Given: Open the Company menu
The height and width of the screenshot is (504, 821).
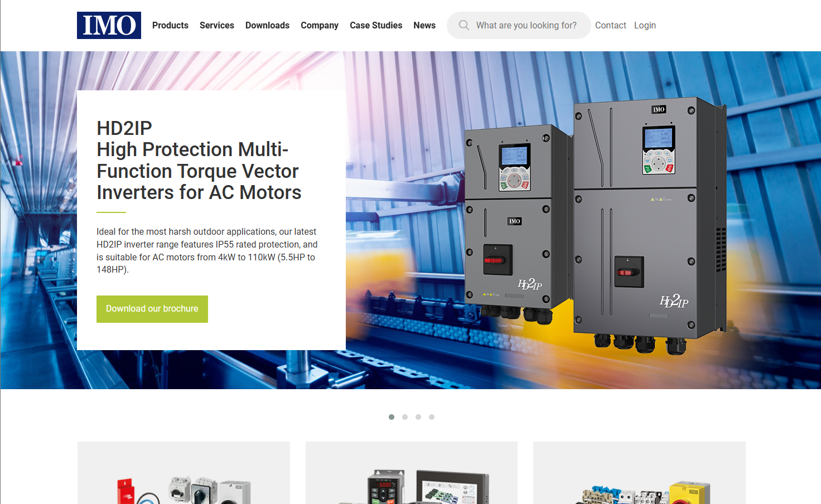Looking at the screenshot, I should (x=319, y=26).
